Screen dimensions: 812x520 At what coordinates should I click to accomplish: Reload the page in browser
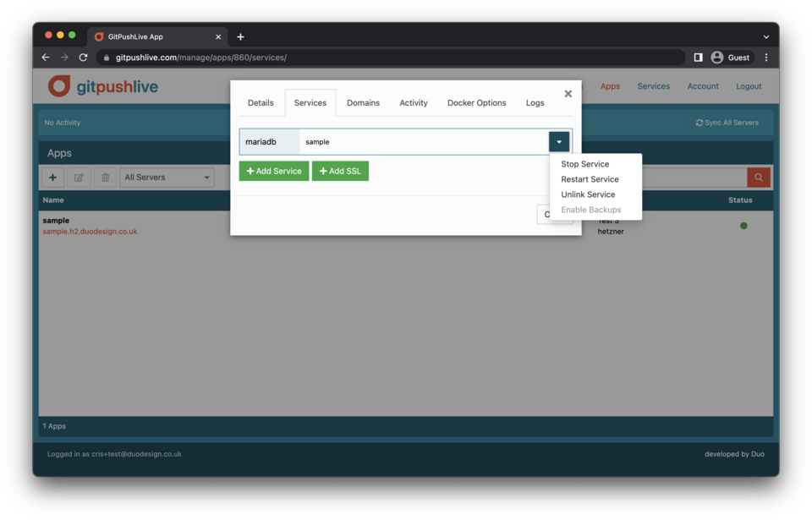tap(83, 57)
